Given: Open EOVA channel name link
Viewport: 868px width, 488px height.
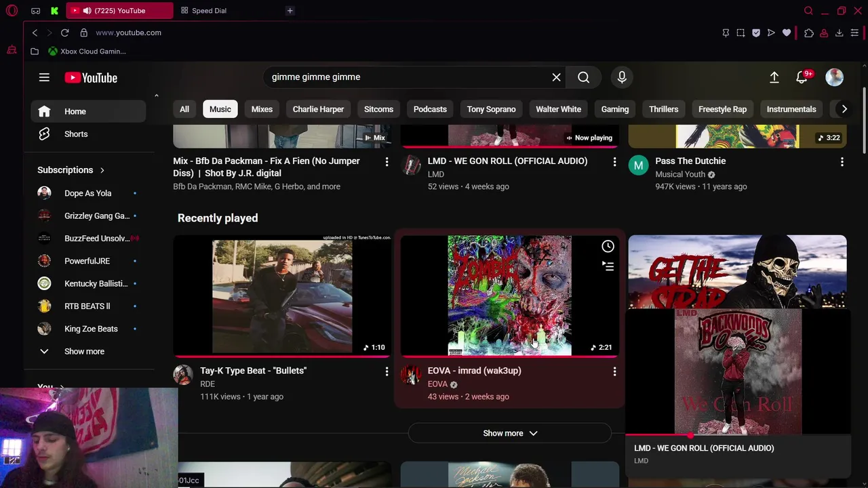Looking at the screenshot, I should click(x=437, y=384).
